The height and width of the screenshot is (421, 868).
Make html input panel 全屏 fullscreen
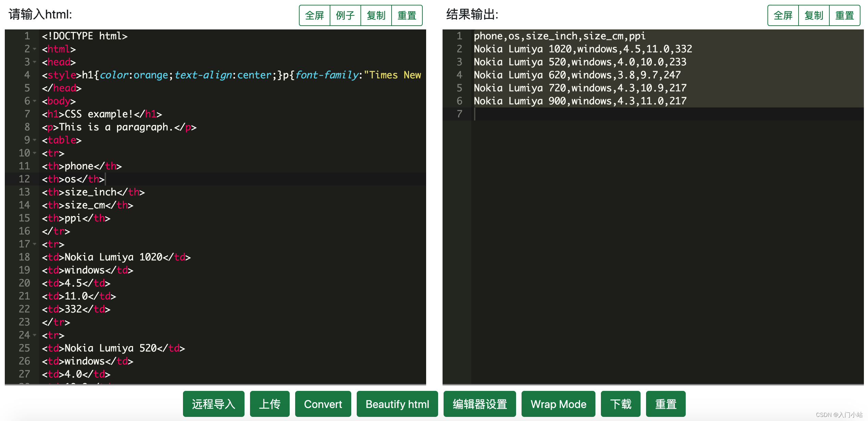click(315, 15)
